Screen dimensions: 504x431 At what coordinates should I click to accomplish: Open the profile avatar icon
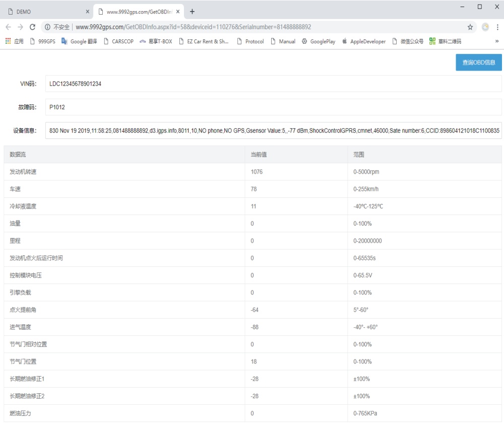(485, 27)
